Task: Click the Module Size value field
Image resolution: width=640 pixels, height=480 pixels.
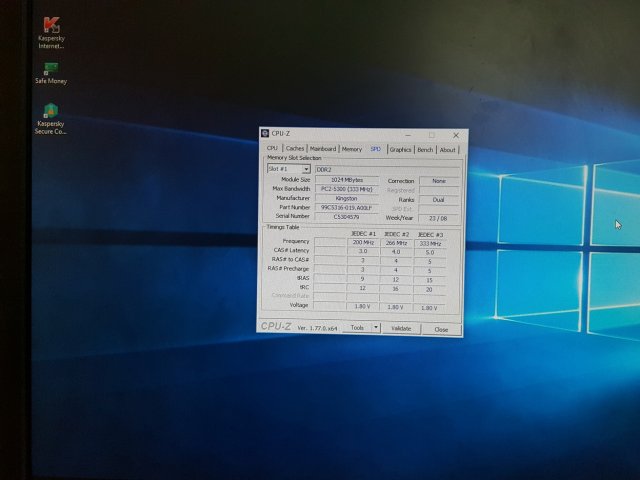Action: pos(347,180)
